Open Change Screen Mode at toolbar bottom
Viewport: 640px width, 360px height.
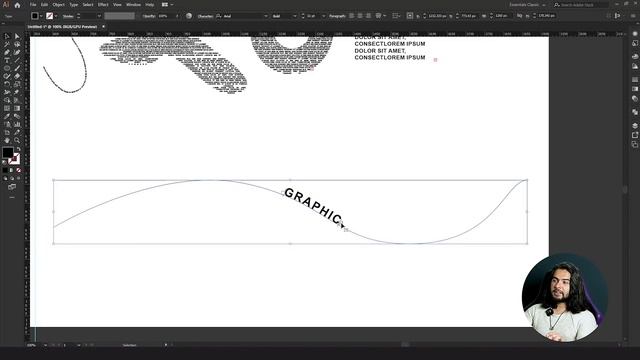click(12, 187)
